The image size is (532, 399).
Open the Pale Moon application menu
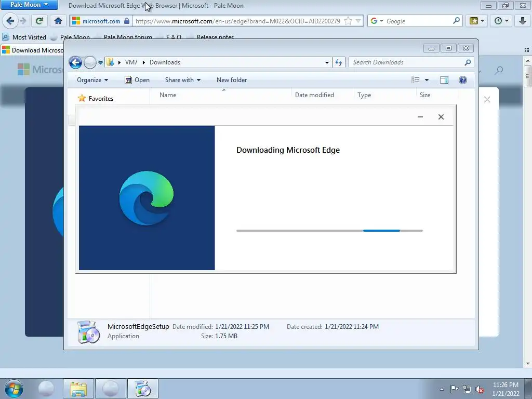point(29,5)
